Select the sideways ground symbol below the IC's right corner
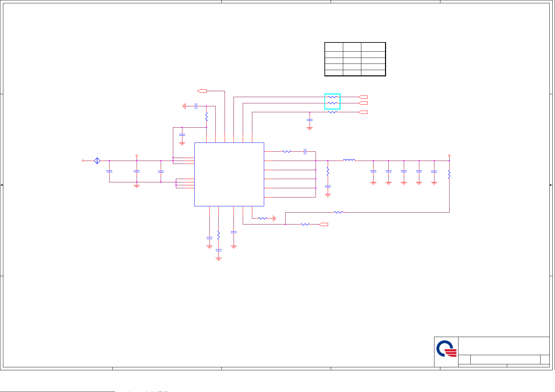Viewport: 555px width, 392px height. (x=274, y=218)
